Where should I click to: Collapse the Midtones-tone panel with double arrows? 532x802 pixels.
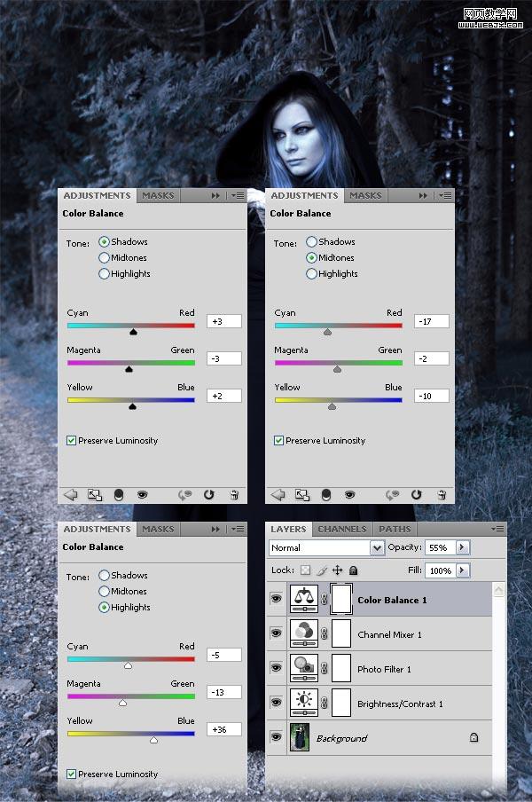423,196
